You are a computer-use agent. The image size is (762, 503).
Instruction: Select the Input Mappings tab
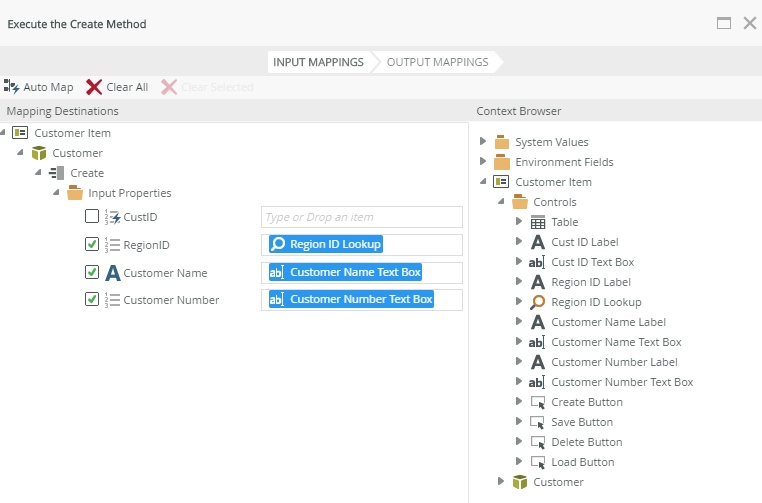(318, 62)
